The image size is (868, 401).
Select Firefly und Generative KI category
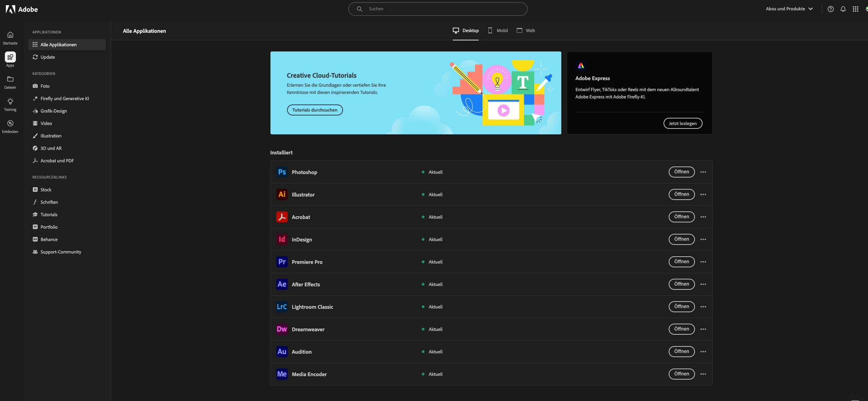[x=65, y=98]
